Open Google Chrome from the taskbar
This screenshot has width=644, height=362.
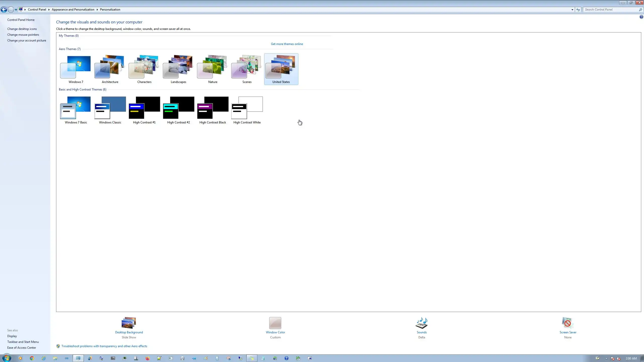pos(32,358)
